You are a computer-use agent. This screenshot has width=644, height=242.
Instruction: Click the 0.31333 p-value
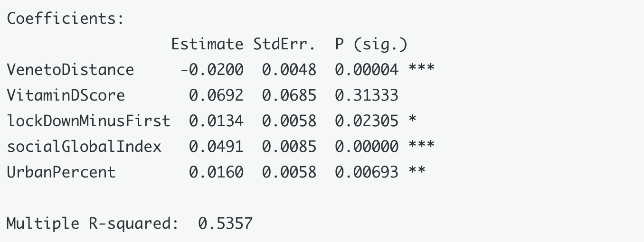(367, 95)
